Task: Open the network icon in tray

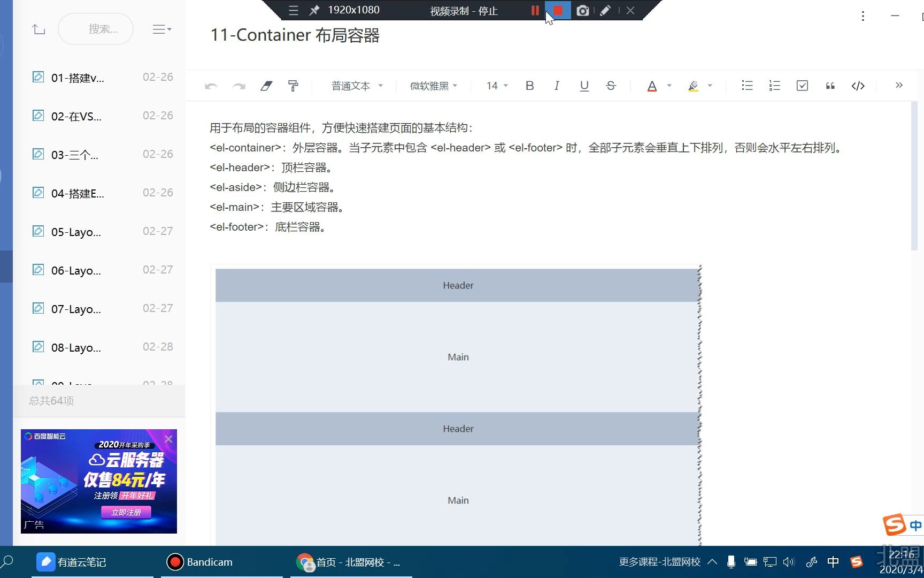Action: point(770,562)
